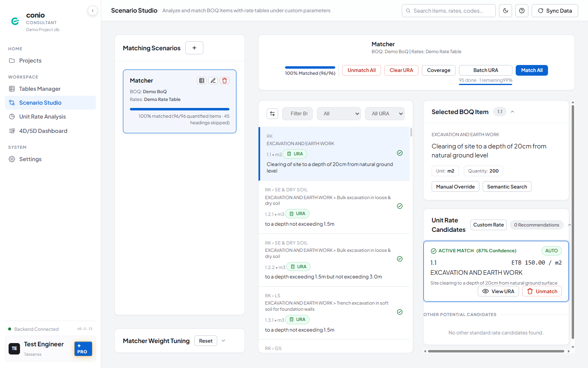This screenshot has width=588, height=368.
Task: Open table view icon on Matcher card
Action: click(202, 81)
